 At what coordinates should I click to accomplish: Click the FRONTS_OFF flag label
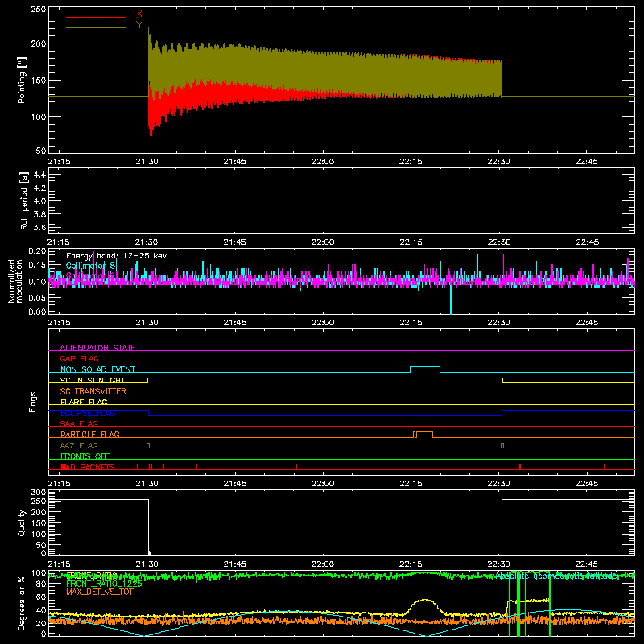(x=85, y=456)
